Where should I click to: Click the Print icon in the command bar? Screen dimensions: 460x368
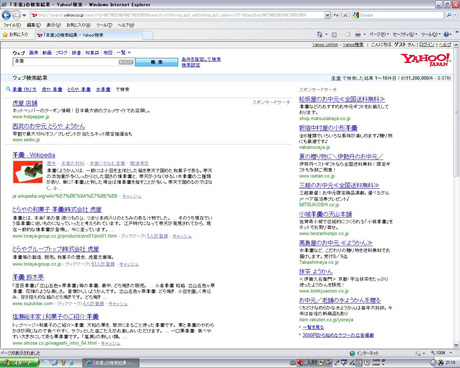[x=358, y=34]
